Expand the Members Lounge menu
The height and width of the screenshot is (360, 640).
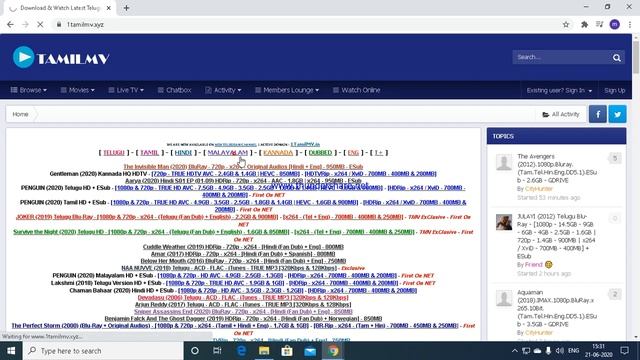(x=287, y=90)
